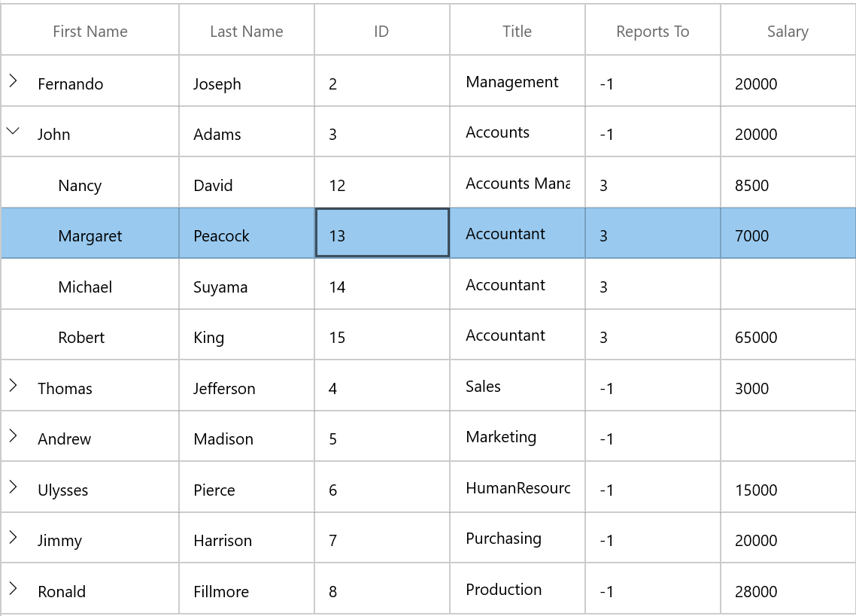Select the HumanResources title cell
856x616 pixels.
[518, 488]
